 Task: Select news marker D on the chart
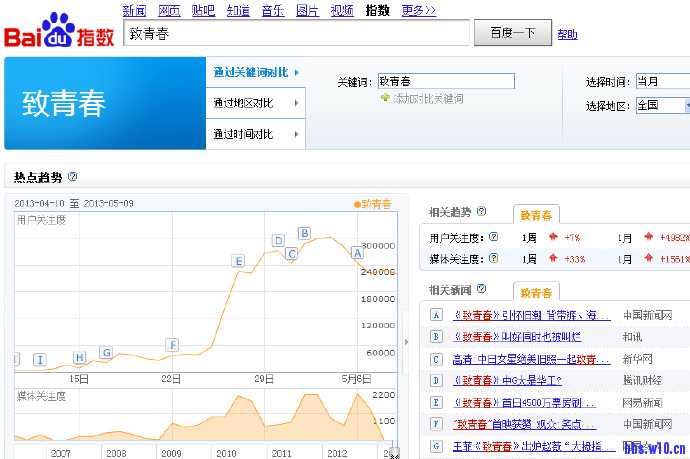click(278, 240)
